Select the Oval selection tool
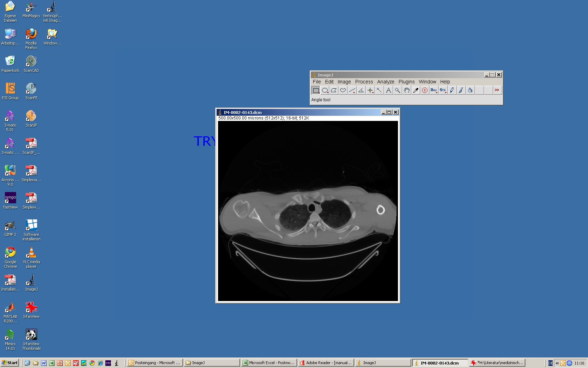This screenshot has height=368, width=588. (325, 90)
